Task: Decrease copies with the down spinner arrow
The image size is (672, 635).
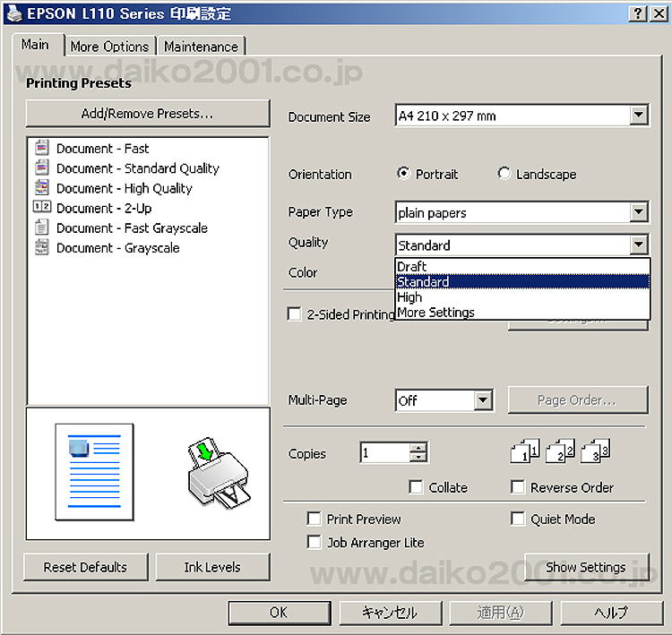Action: (418, 458)
